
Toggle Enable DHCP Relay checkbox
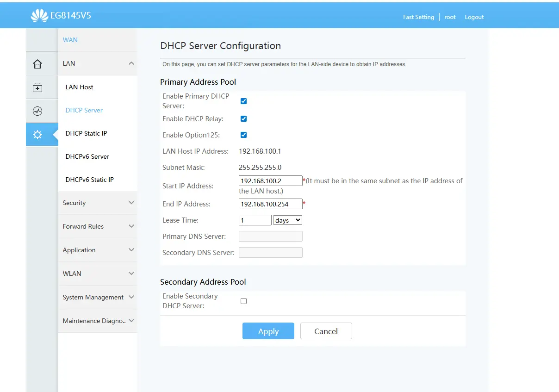coord(243,118)
